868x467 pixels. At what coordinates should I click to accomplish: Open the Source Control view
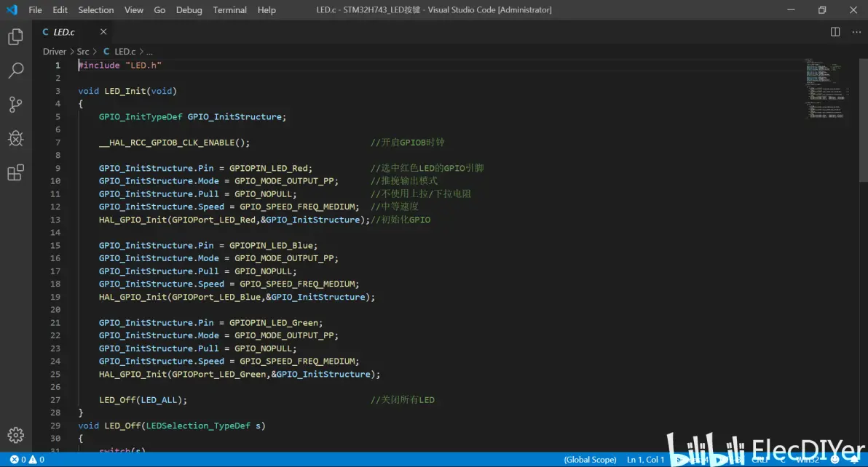15,105
